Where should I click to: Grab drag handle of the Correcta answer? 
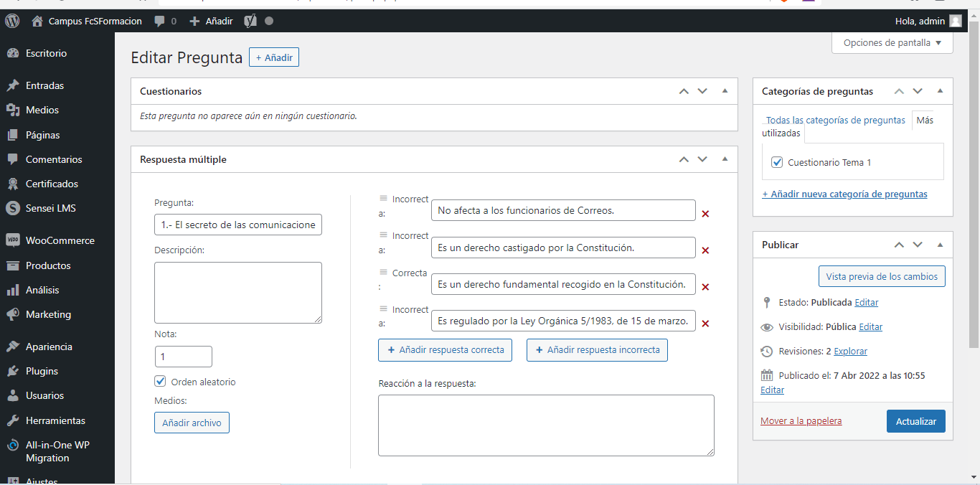pos(383,273)
